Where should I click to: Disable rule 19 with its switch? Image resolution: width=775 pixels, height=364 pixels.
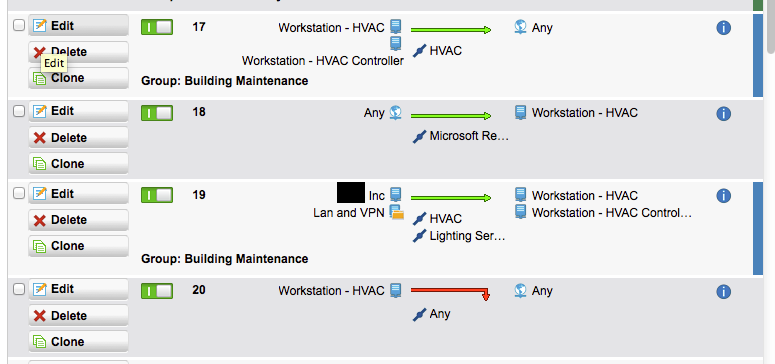[x=157, y=195]
